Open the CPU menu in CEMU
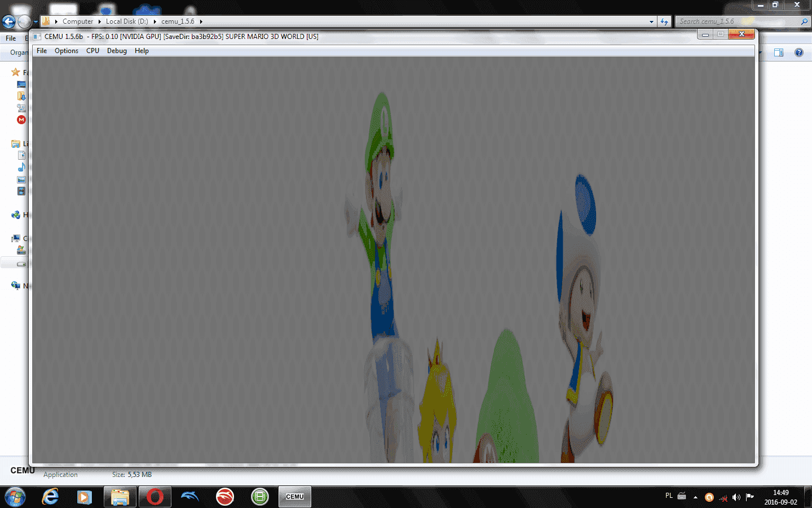This screenshot has height=508, width=812. click(x=92, y=51)
